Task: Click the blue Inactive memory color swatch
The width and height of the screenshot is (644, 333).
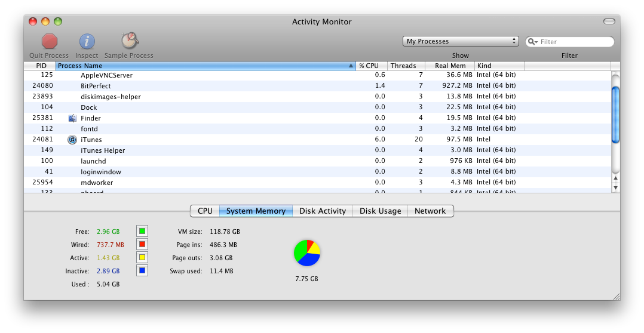Action: 142,271
